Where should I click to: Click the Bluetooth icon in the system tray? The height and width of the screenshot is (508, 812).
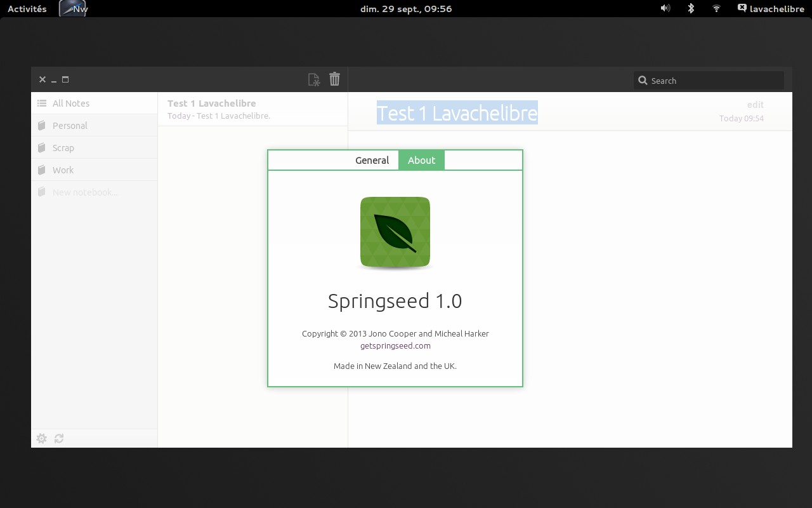pos(690,8)
